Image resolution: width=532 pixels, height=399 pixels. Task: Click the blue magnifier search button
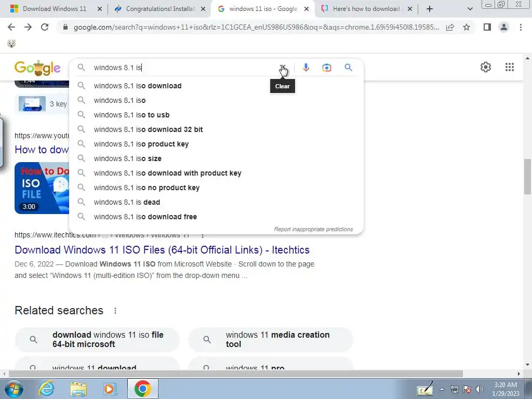pos(348,68)
